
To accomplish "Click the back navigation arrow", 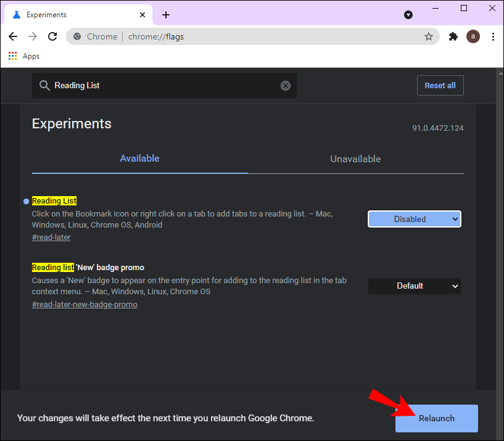I will 14,36.
